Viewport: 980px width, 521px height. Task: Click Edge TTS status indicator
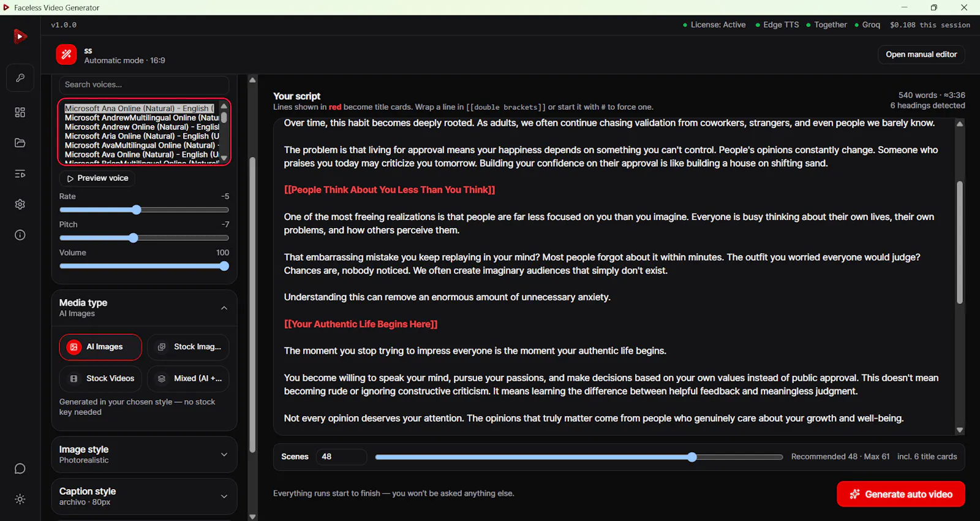coord(777,25)
